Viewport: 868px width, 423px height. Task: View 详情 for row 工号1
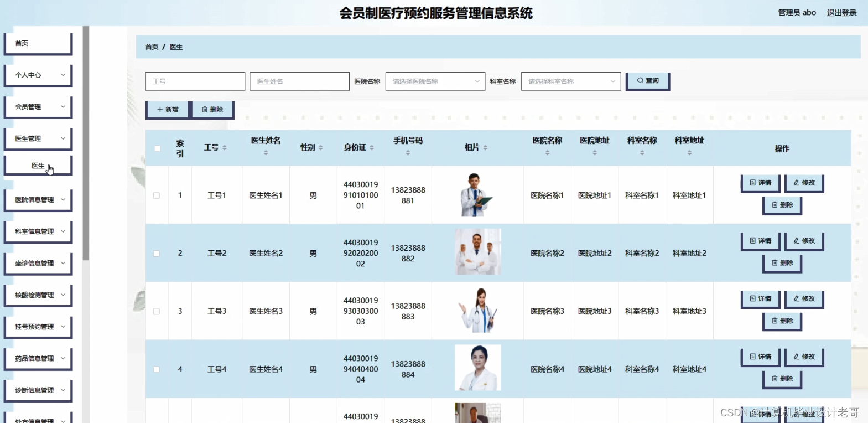coord(761,183)
